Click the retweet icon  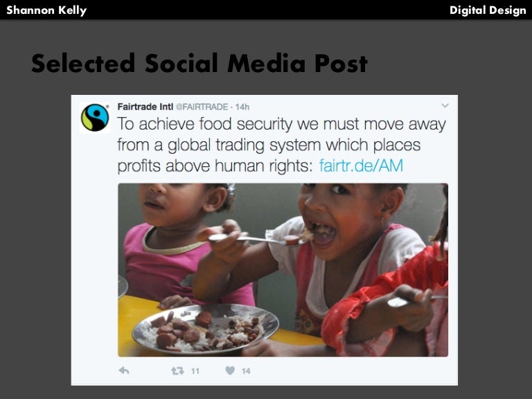[x=177, y=371]
